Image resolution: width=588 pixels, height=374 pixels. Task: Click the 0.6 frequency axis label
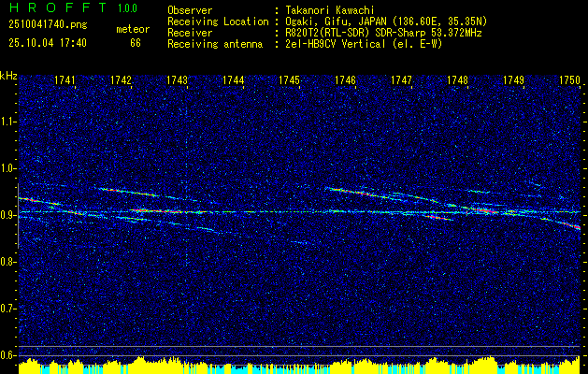[7, 355]
